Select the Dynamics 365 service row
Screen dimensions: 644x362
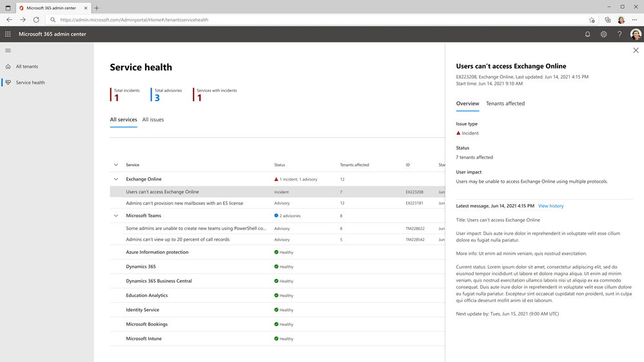tap(277, 267)
